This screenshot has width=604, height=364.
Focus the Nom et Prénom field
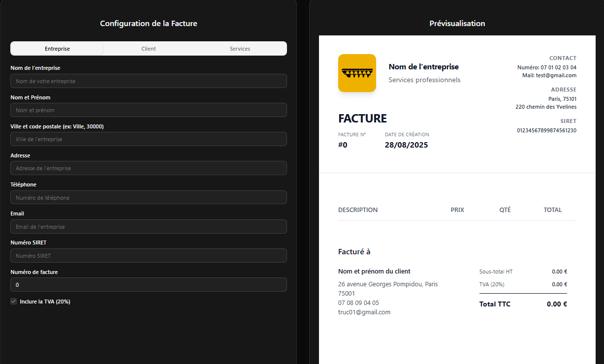click(x=148, y=110)
